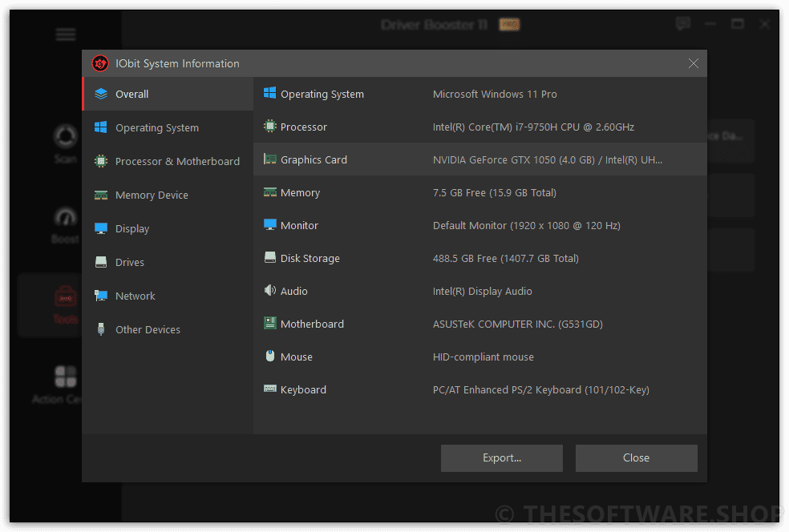Click the Monitor row screen icon

270,225
